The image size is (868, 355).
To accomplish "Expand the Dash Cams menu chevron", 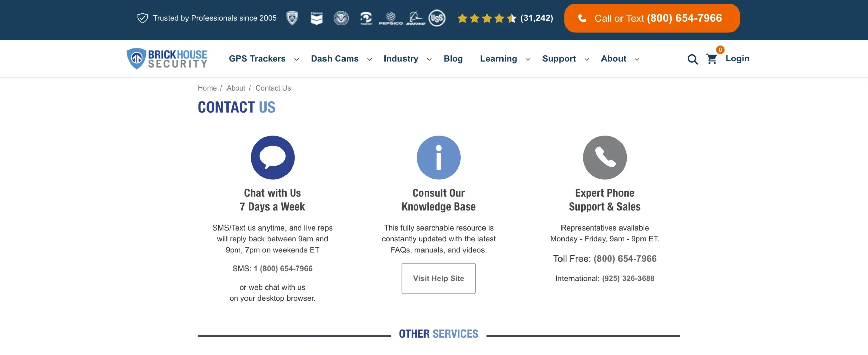I will click(369, 59).
